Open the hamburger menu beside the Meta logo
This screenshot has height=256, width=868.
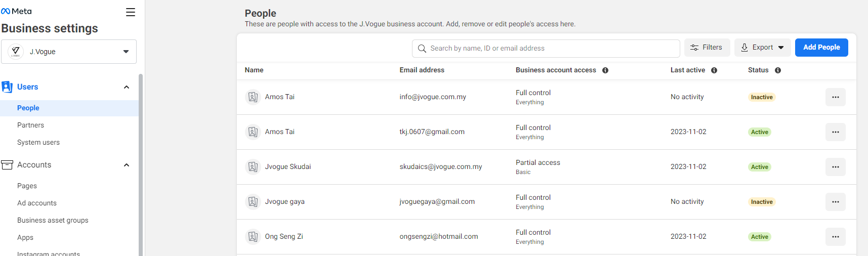[x=131, y=12]
